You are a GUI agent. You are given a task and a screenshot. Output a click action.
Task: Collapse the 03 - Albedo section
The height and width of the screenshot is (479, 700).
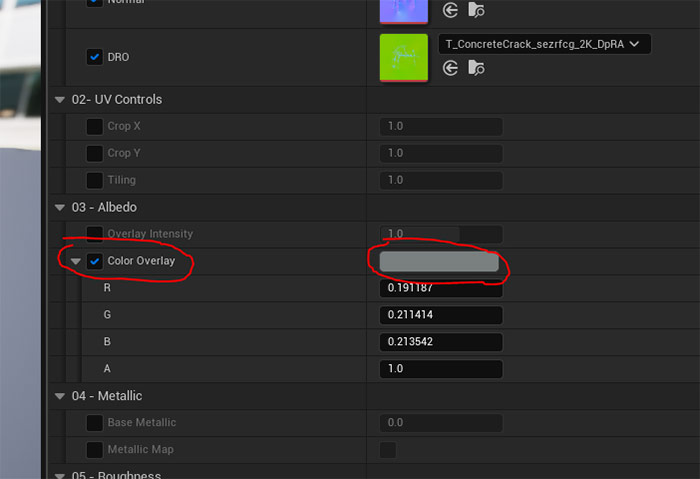point(59,207)
